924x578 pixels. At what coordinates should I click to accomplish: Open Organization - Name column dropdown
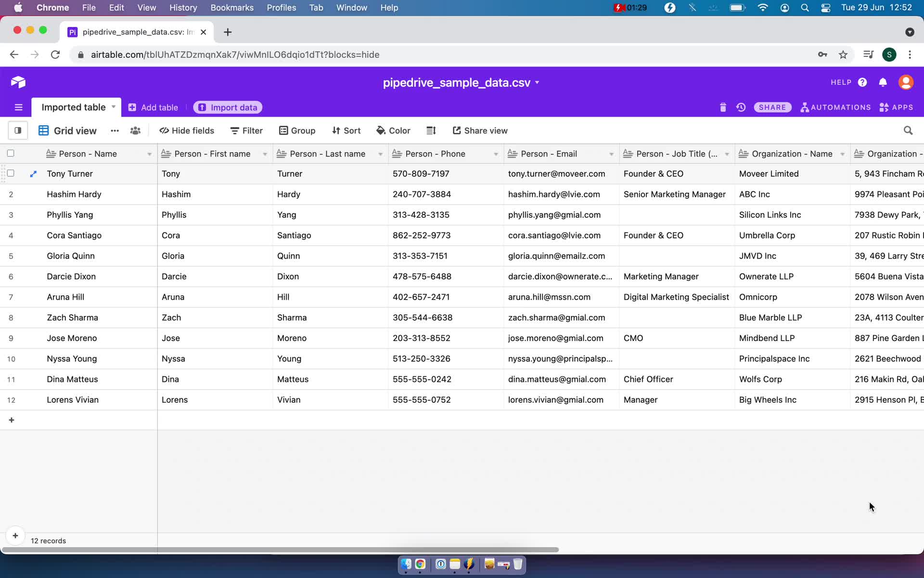pos(843,154)
